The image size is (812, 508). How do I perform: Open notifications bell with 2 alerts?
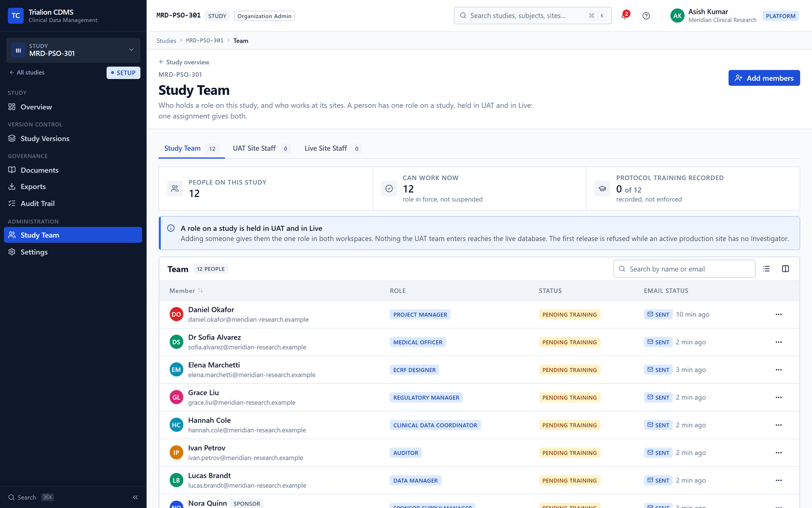[x=625, y=16]
